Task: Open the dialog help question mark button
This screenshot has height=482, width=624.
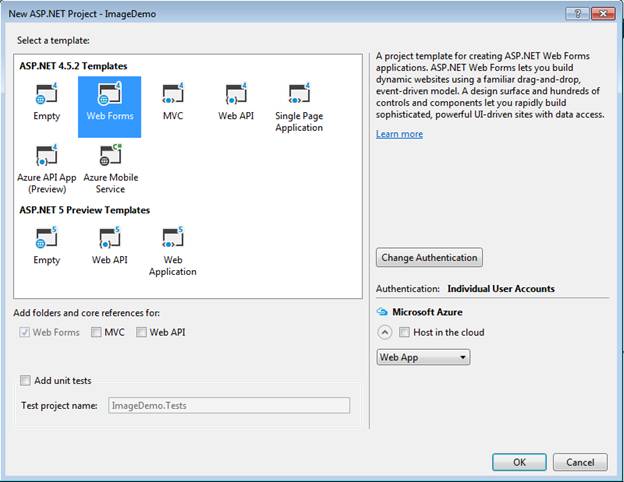Action: click(577, 14)
